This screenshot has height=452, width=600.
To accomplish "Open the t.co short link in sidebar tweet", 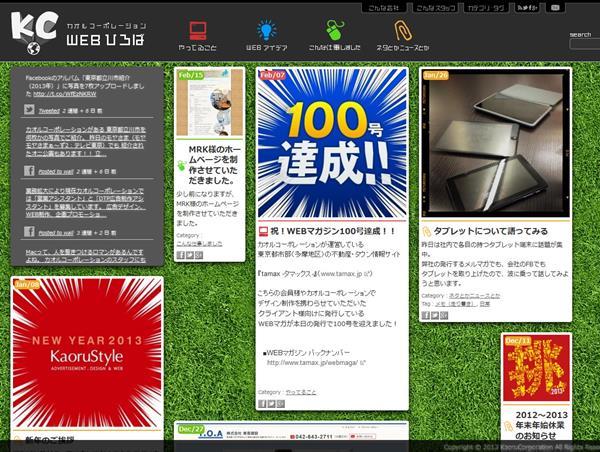I will 64,94.
